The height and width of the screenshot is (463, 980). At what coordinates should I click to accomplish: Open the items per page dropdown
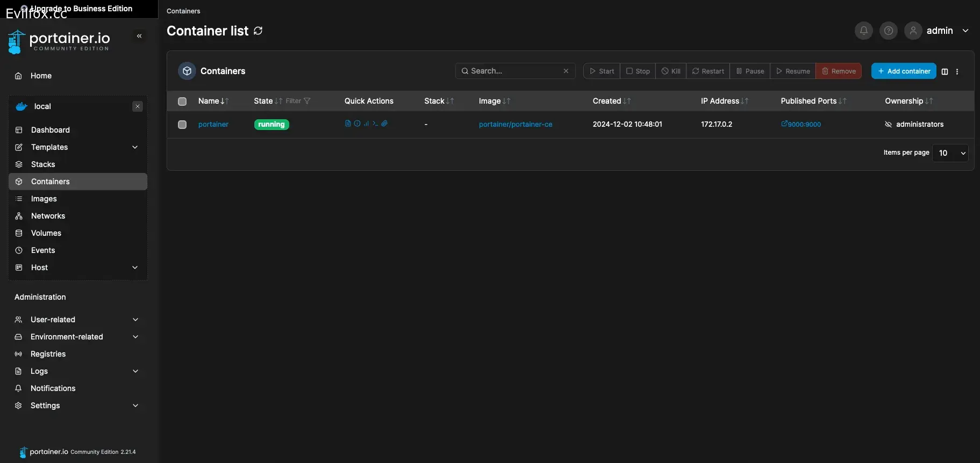pos(950,153)
